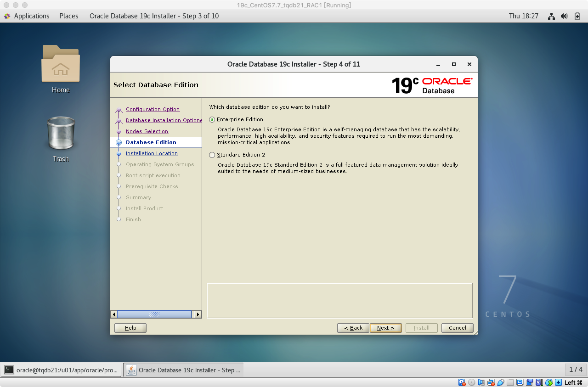
Task: Click the VirtualBox mouse integration icon
Action: pos(548,382)
